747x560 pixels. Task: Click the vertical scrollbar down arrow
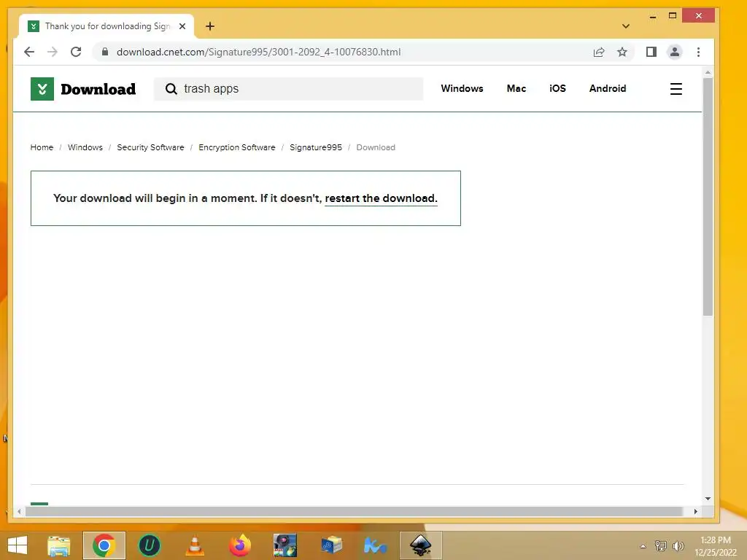pos(708,499)
